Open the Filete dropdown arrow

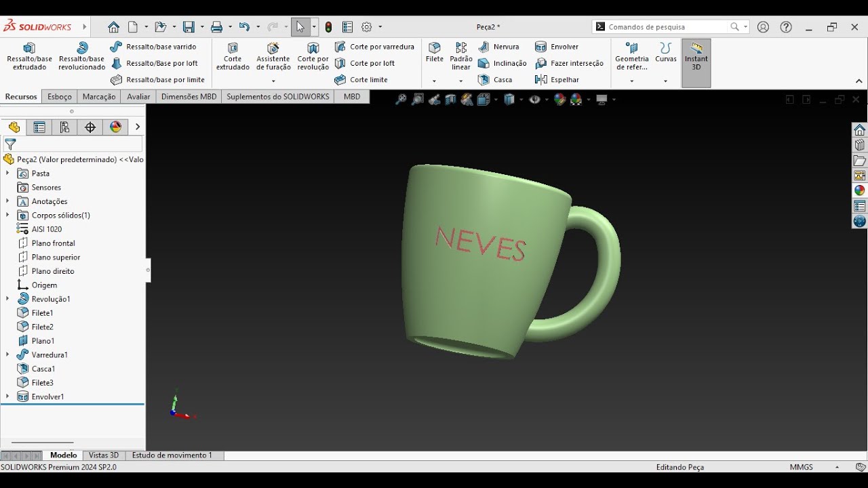[x=435, y=81]
